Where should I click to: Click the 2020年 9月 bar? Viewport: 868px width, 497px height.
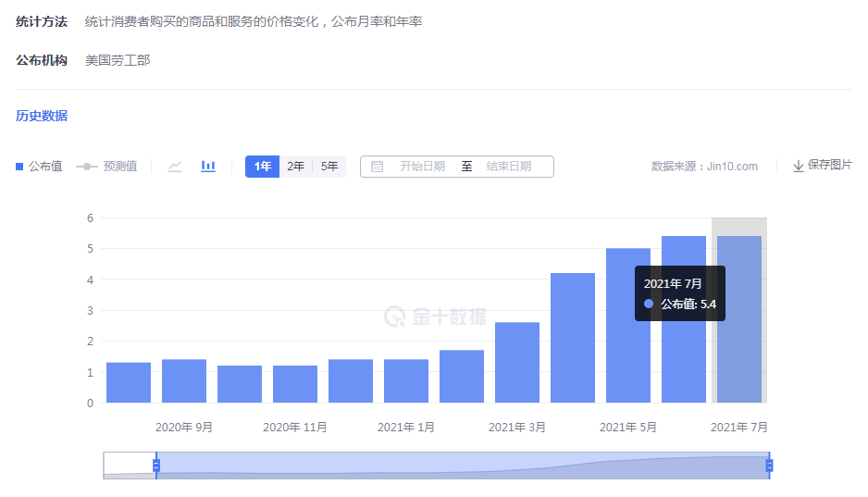[184, 380]
